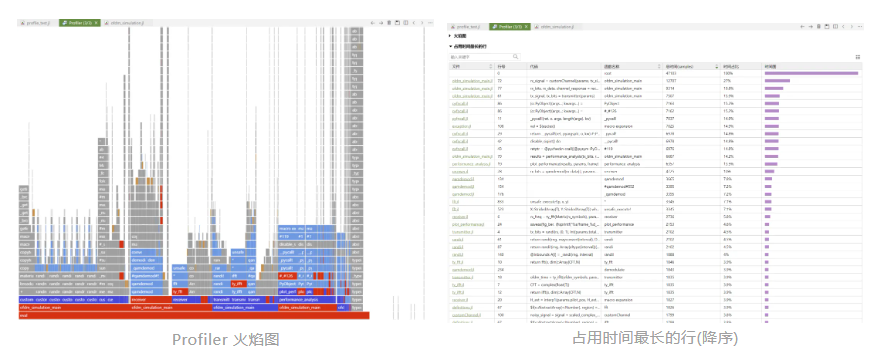Image resolution: width=884 pixels, height=361 pixels.
Task: Close the Profiler (3/3) tab in left pane
Action: point(96,23)
